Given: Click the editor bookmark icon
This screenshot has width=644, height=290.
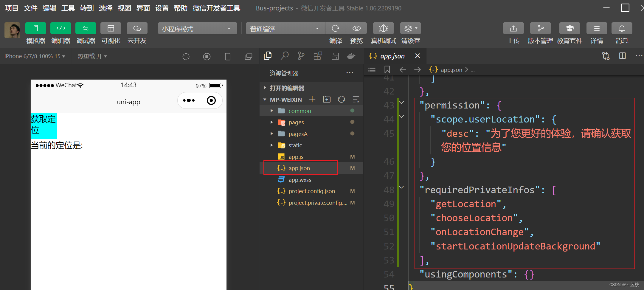Looking at the screenshot, I should click(x=387, y=69).
